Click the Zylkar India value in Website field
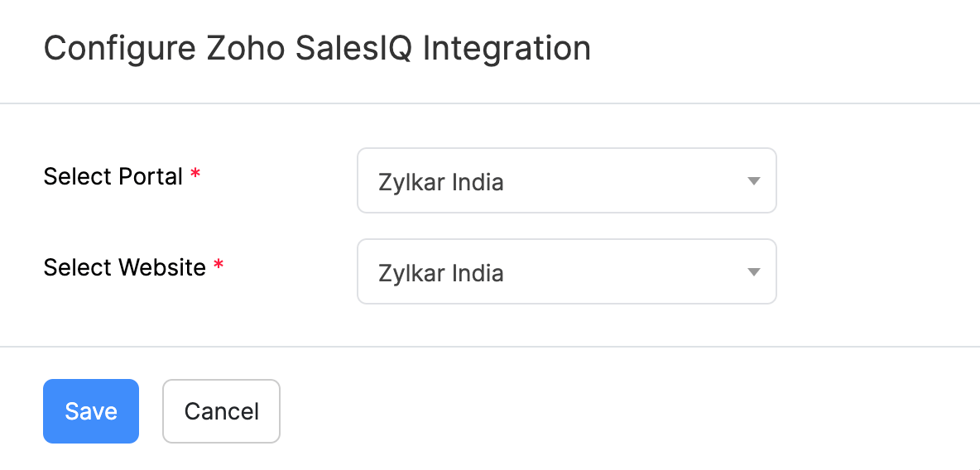The height and width of the screenshot is (470, 980). click(440, 272)
